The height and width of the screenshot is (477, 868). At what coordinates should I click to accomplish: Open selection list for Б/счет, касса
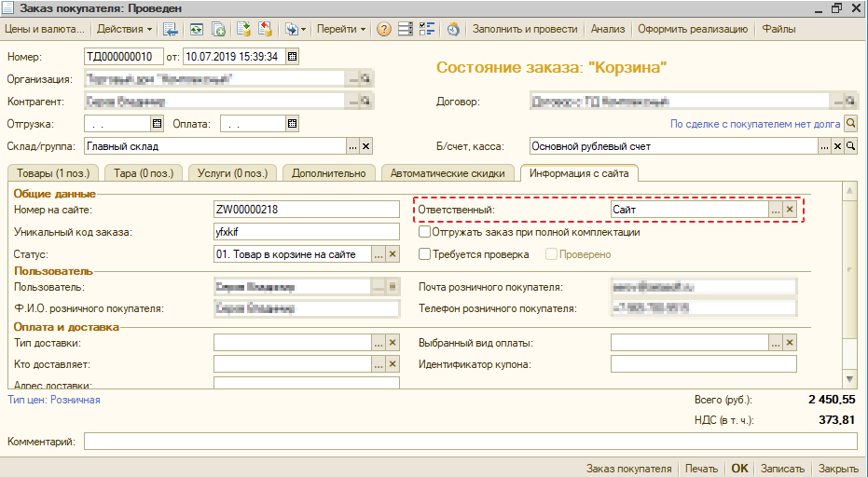825,146
